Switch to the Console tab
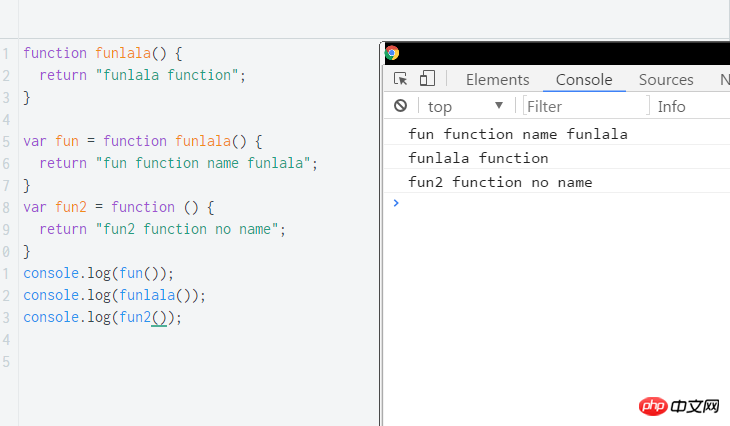This screenshot has height=426, width=730. pos(584,80)
